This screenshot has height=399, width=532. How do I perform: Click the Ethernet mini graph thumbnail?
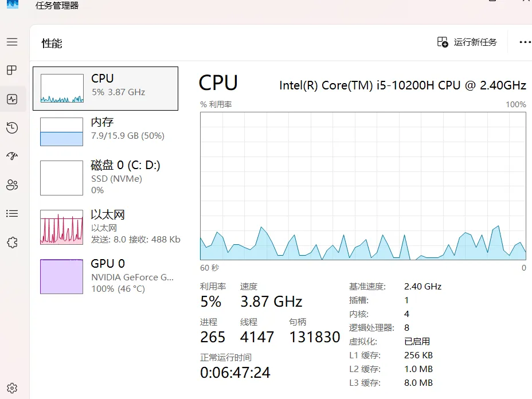(x=61, y=227)
